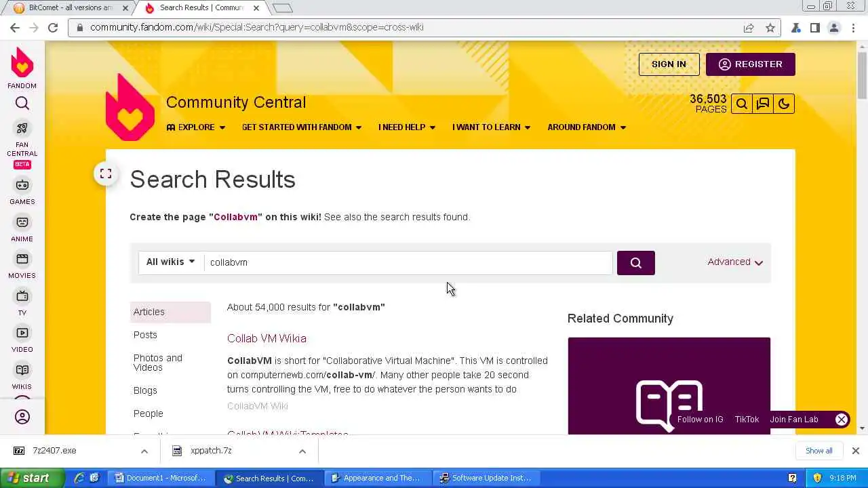Switch to Appearance and Themes taskbar item
Screen dimensions: 868x488
click(x=377, y=478)
